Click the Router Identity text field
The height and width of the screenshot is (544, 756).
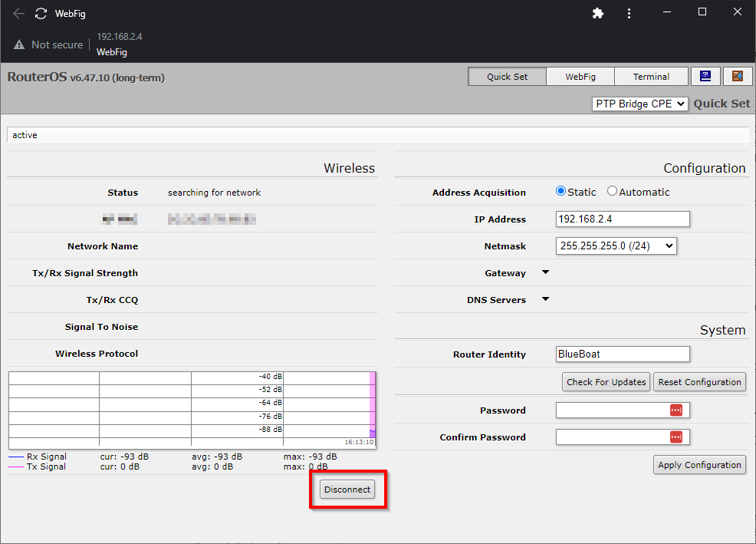(x=622, y=354)
